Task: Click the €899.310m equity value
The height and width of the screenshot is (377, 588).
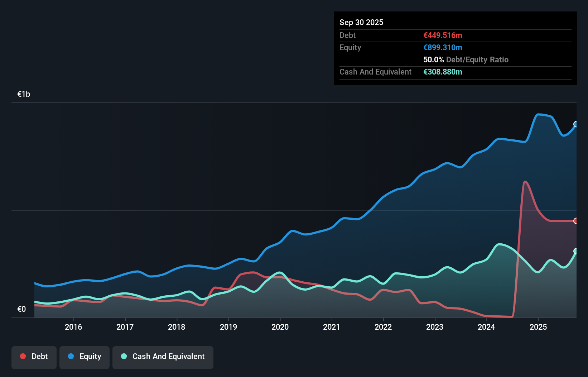Action: coord(443,47)
